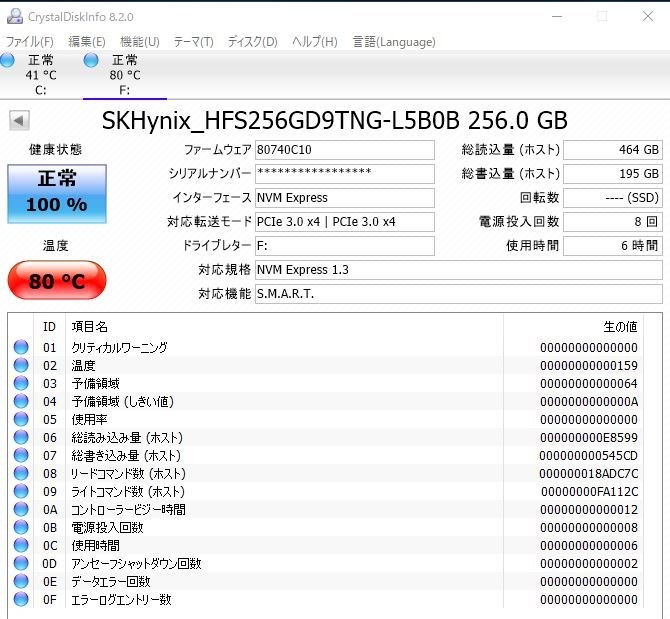Screen dimensions: 670x619
Task: Click the 対応機能 field showing S.M.A.R.T.
Action: pyautogui.click(x=458, y=294)
